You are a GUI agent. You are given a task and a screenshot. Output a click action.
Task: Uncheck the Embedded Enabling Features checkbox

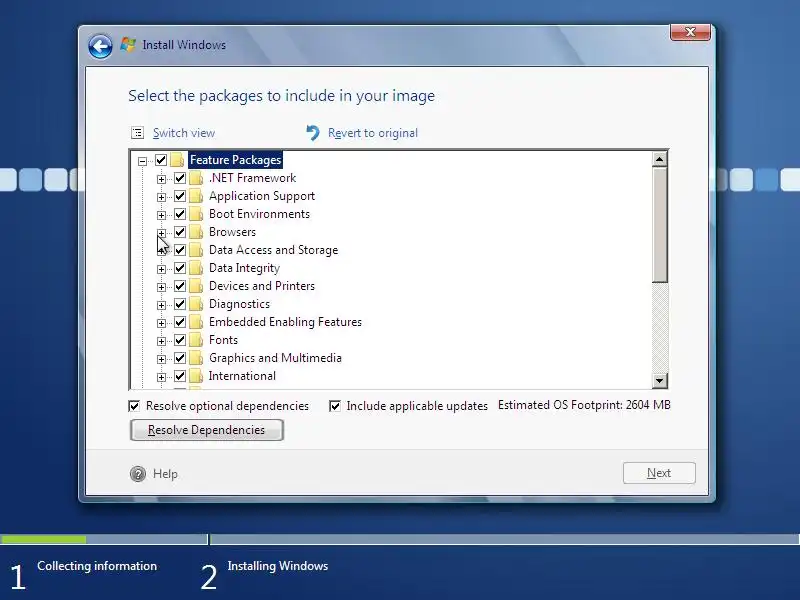180,322
